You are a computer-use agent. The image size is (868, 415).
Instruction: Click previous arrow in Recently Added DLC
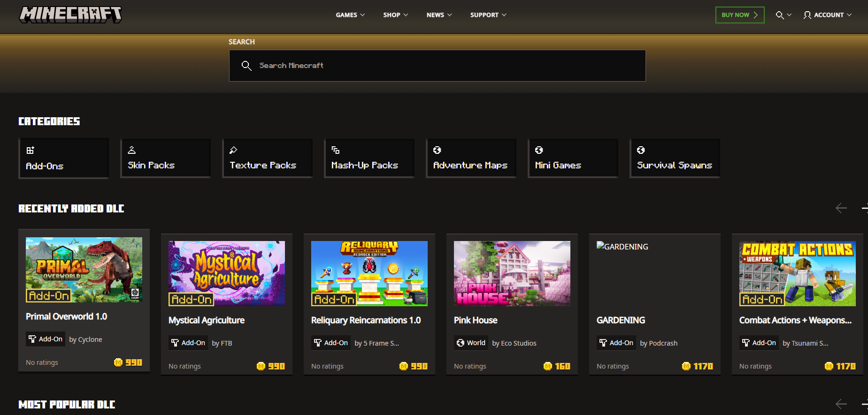[x=841, y=208]
